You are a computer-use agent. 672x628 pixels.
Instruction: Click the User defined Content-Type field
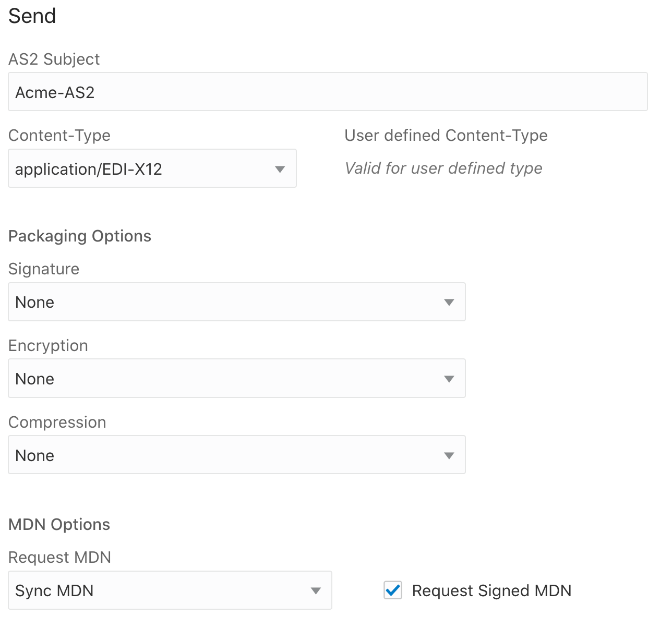443,168
